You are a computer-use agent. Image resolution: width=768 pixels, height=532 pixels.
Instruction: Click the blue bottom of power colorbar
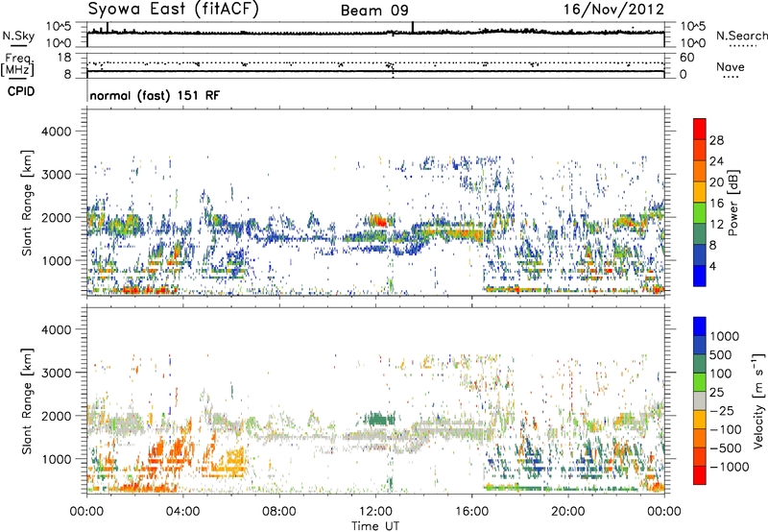700,277
